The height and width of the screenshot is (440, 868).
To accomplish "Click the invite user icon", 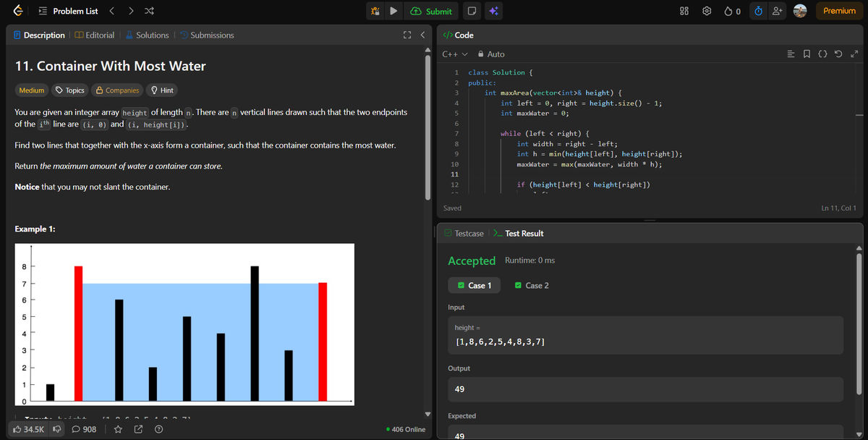I will (778, 11).
